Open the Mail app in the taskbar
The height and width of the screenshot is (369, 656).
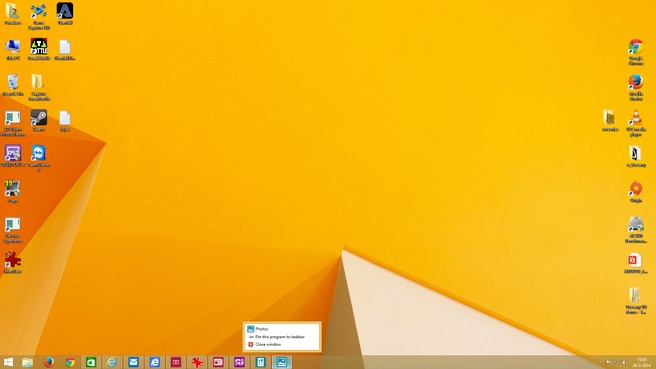[133, 362]
